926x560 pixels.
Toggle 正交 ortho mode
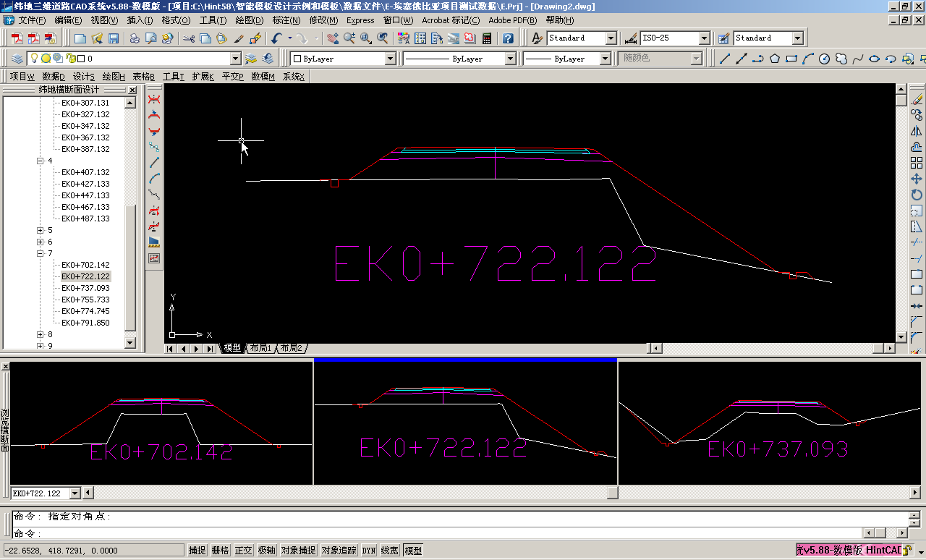click(242, 551)
